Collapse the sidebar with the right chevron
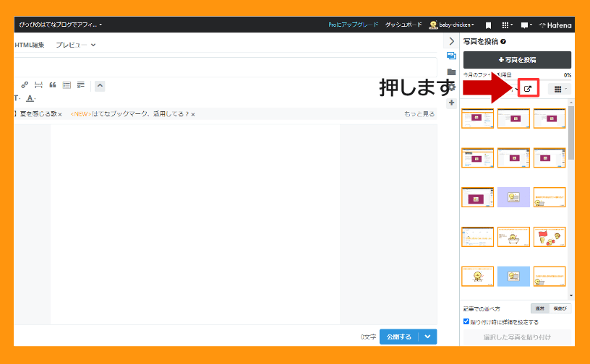Screen dimensions: 590x364 pyautogui.click(x=451, y=41)
